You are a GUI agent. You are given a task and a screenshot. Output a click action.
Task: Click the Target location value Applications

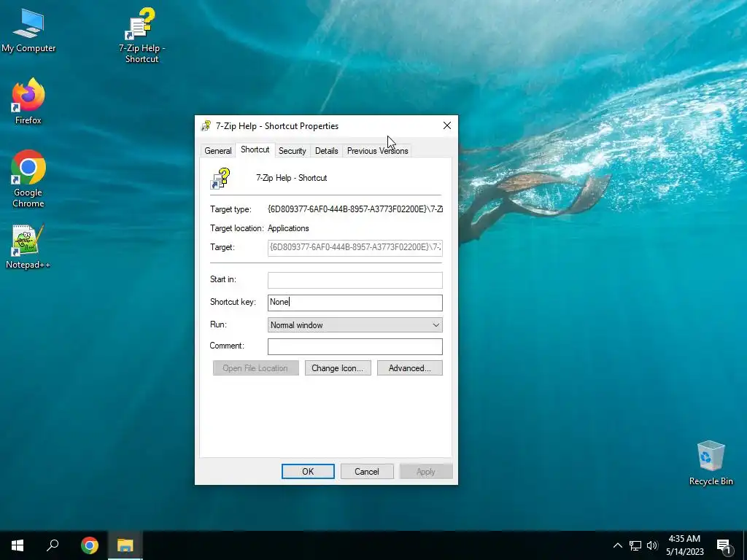pos(288,228)
